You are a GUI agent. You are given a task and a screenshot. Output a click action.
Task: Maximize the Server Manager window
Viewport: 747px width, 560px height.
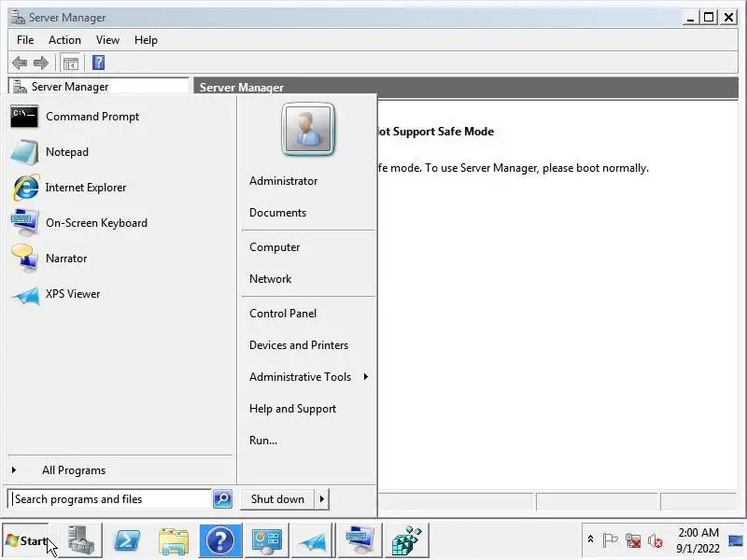click(709, 18)
